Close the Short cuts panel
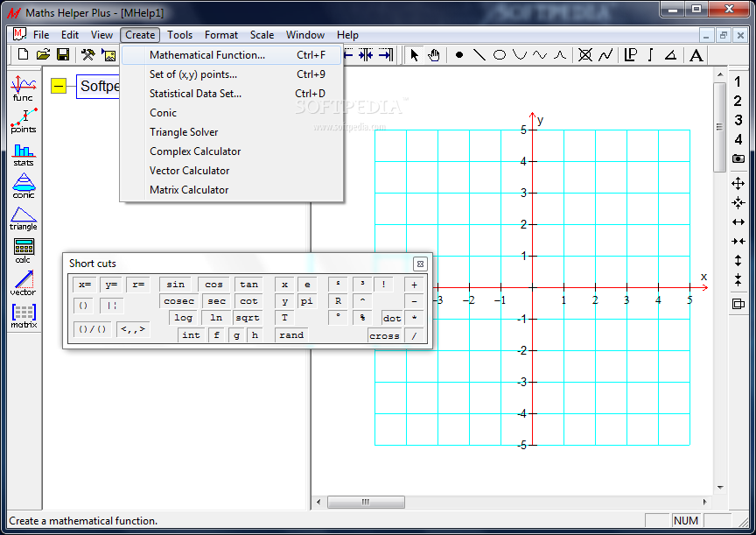 click(420, 264)
